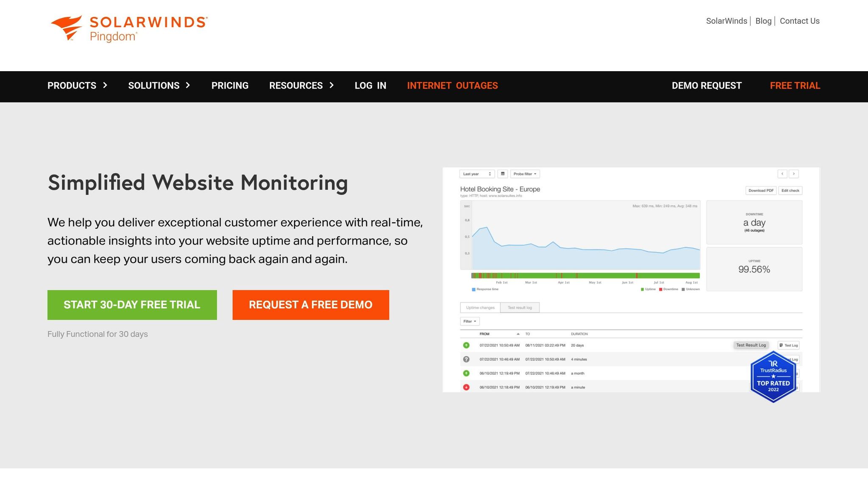Screen dimensions: 868x488
Task: Open the Last year period selector
Action: click(x=476, y=174)
